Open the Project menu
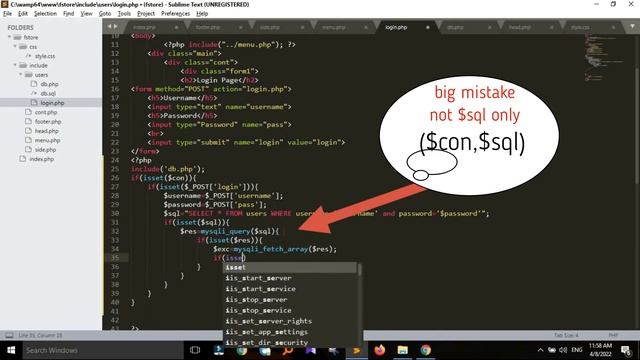 tap(146, 13)
